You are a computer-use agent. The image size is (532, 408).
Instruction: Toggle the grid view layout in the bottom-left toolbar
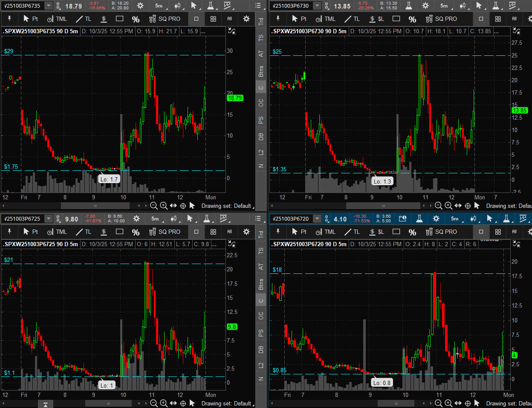(213, 232)
